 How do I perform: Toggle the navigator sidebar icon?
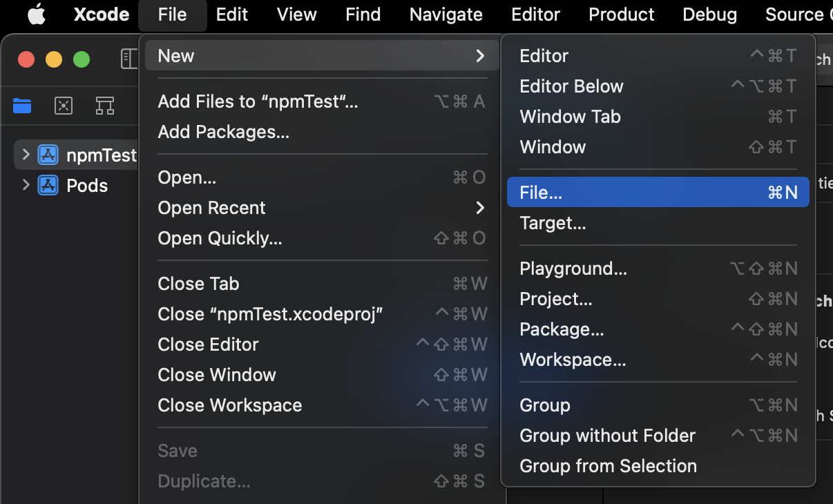(x=129, y=59)
